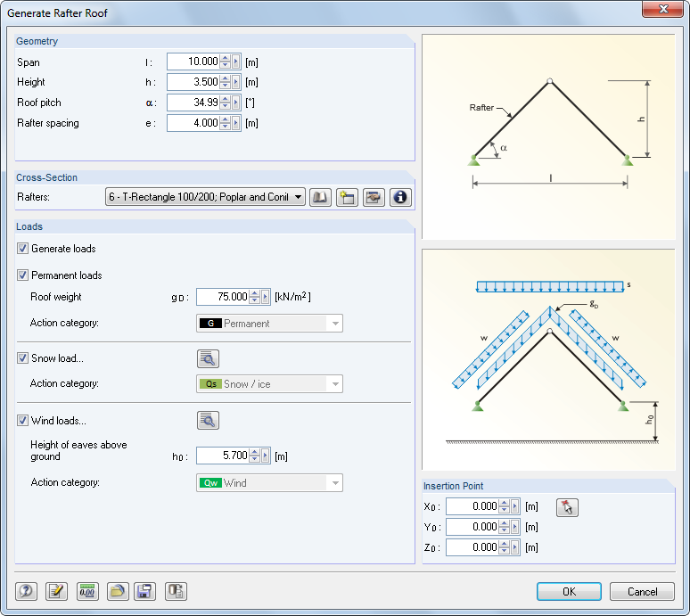Close the Generate Rafter Roof window
This screenshot has width=690, height=616.
point(662,9)
